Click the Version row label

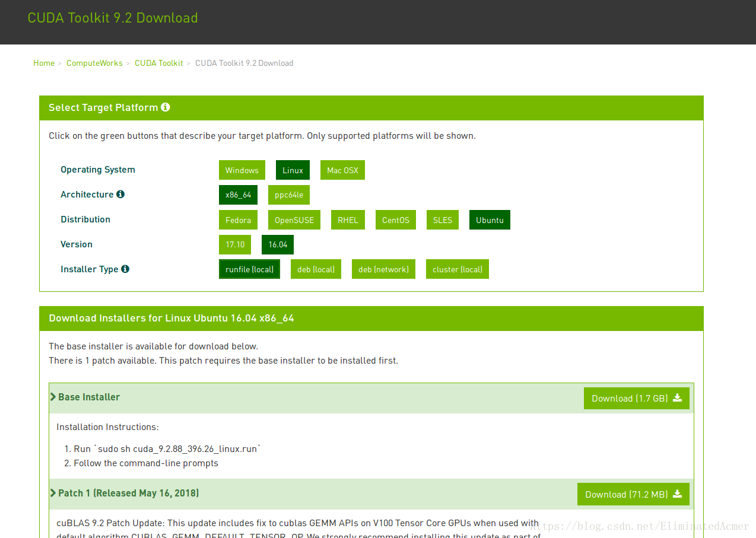pos(77,244)
